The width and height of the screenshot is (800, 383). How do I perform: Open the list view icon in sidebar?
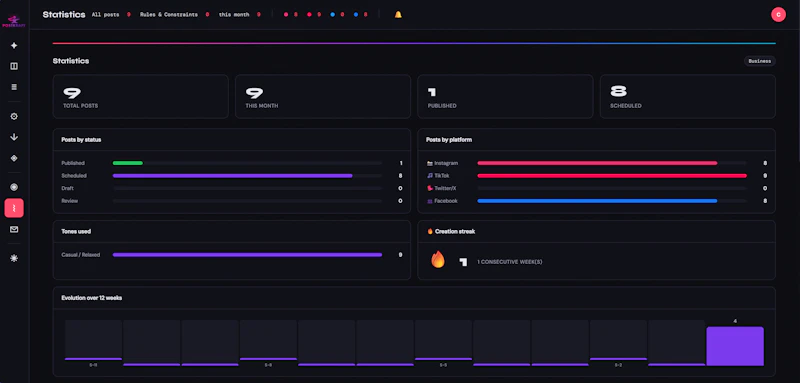pyautogui.click(x=14, y=87)
